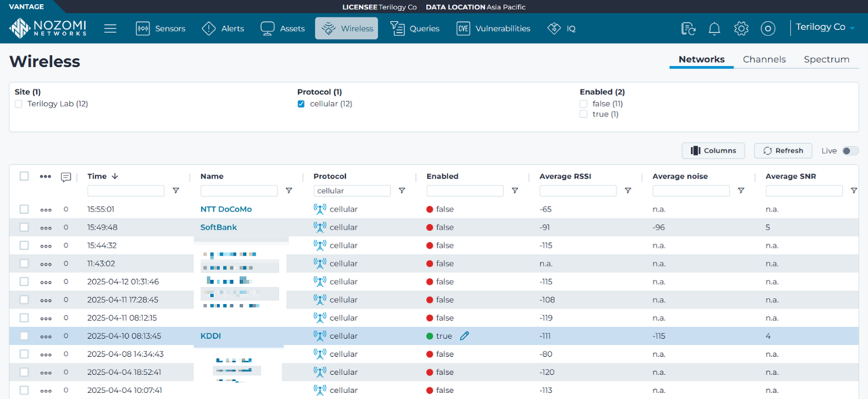Click the Protocol column filter funnel
This screenshot has height=399, width=868.
pos(402,191)
